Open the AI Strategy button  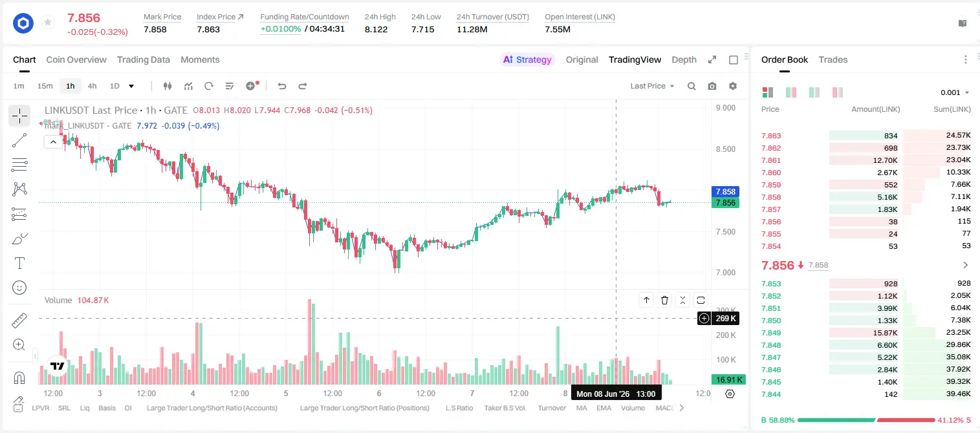(x=527, y=59)
